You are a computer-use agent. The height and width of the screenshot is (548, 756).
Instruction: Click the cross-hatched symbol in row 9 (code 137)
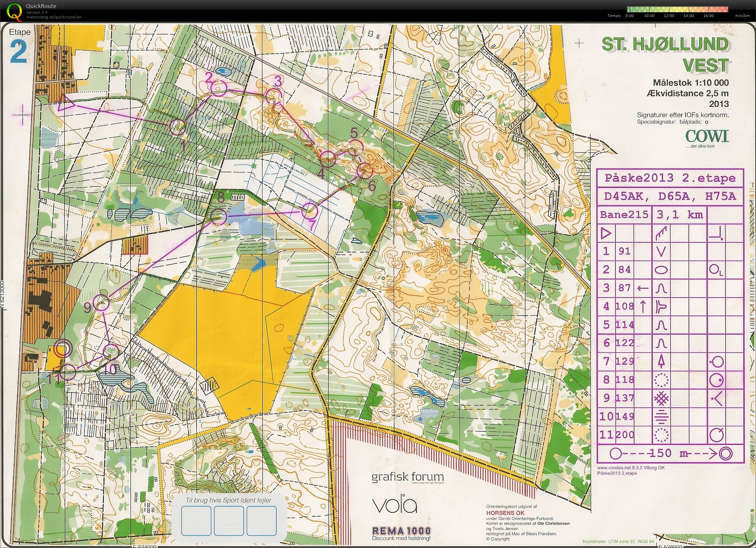[661, 398]
